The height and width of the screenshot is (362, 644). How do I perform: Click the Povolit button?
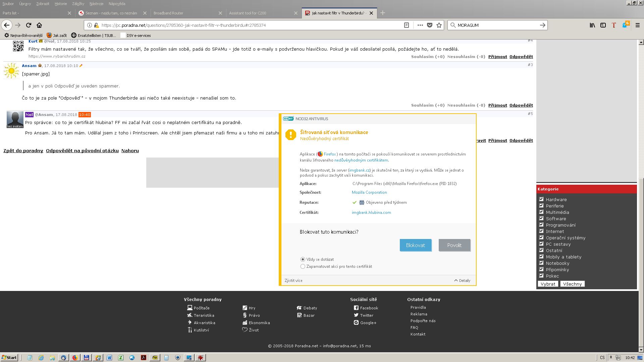pyautogui.click(x=454, y=245)
